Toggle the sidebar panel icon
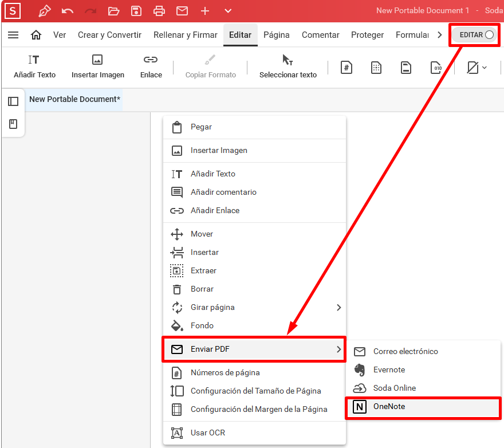504x448 pixels. pyautogui.click(x=13, y=101)
